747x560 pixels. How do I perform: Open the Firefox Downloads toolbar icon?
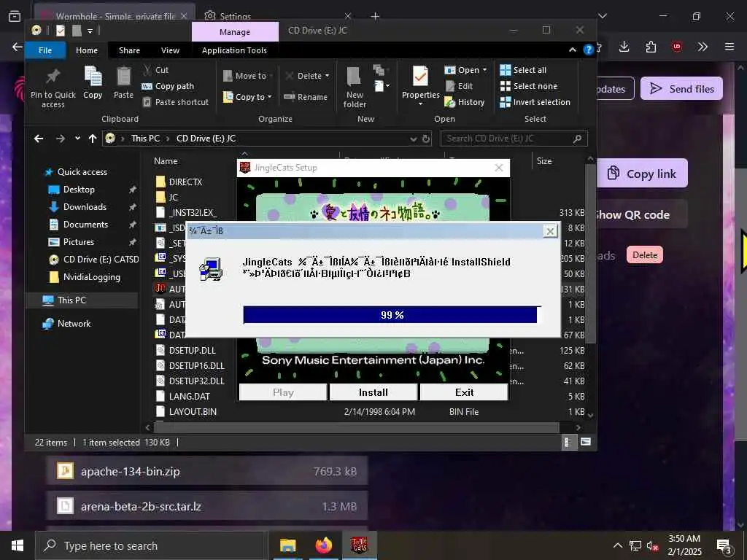[624, 47]
